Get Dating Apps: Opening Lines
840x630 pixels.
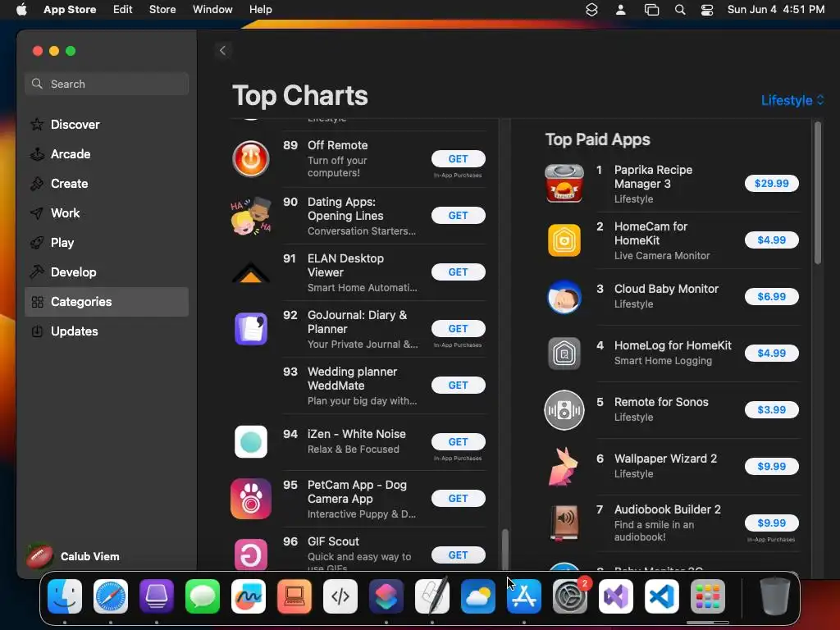(458, 216)
